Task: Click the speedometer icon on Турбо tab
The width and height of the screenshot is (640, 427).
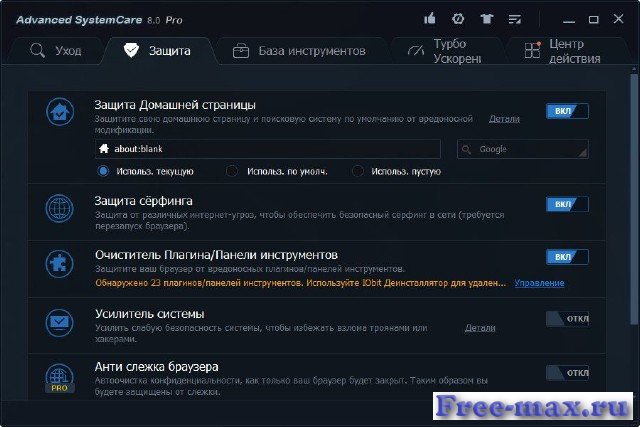Action: (x=416, y=51)
